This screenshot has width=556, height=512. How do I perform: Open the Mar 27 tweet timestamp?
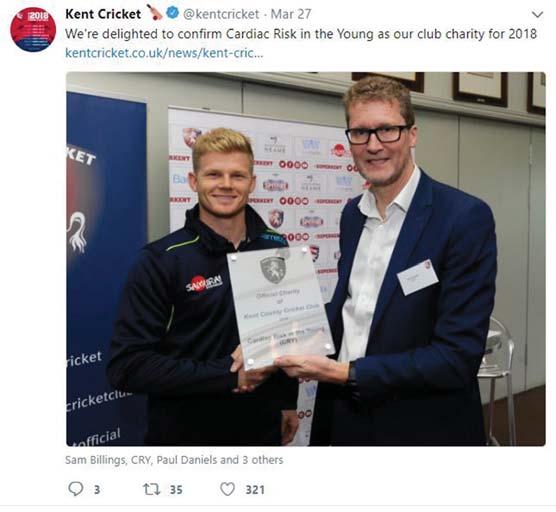coord(291,14)
